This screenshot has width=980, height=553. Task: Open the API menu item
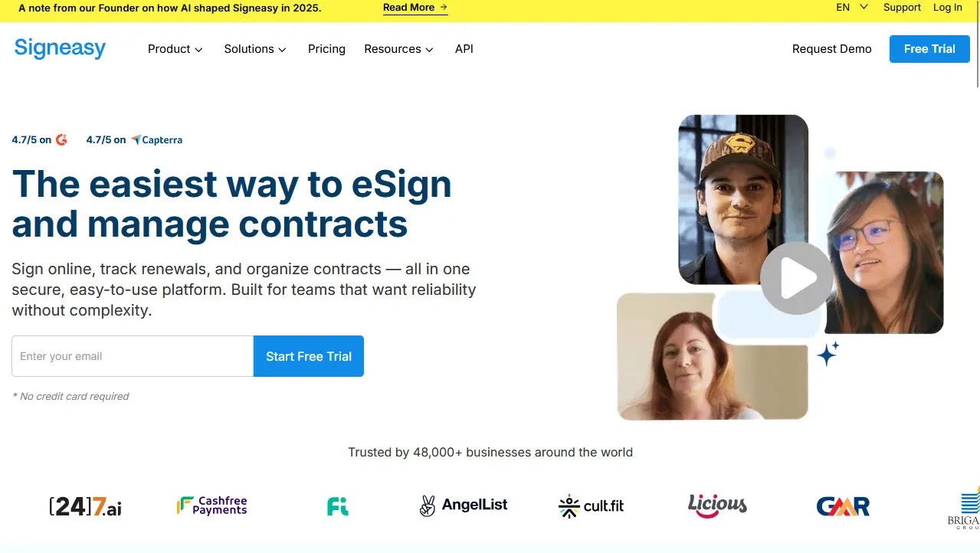(464, 49)
